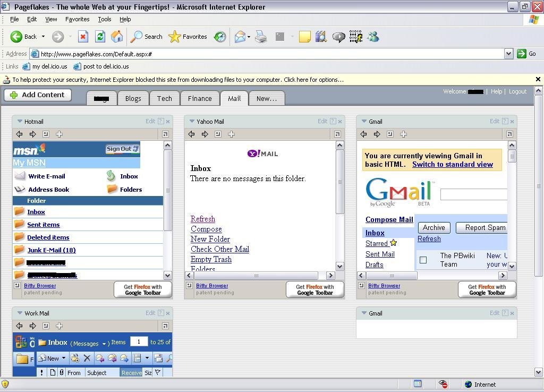Click Hotmail flake vertical scrollbar thumb
This screenshot has width=544, height=392.
(x=167, y=191)
